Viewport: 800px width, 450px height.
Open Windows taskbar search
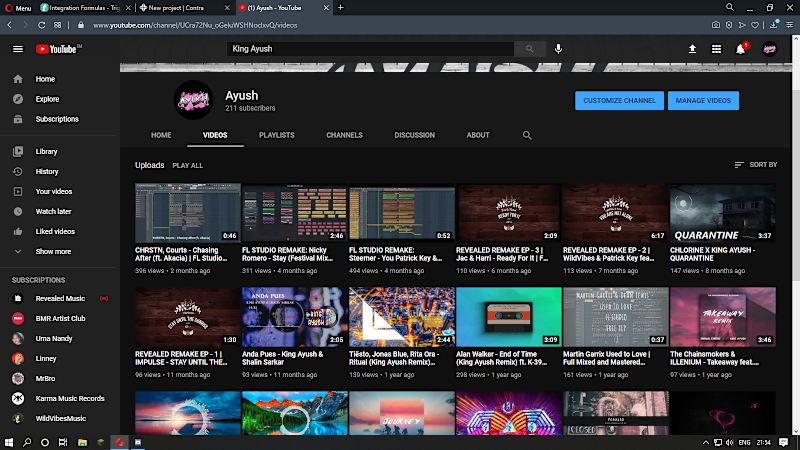(27, 442)
